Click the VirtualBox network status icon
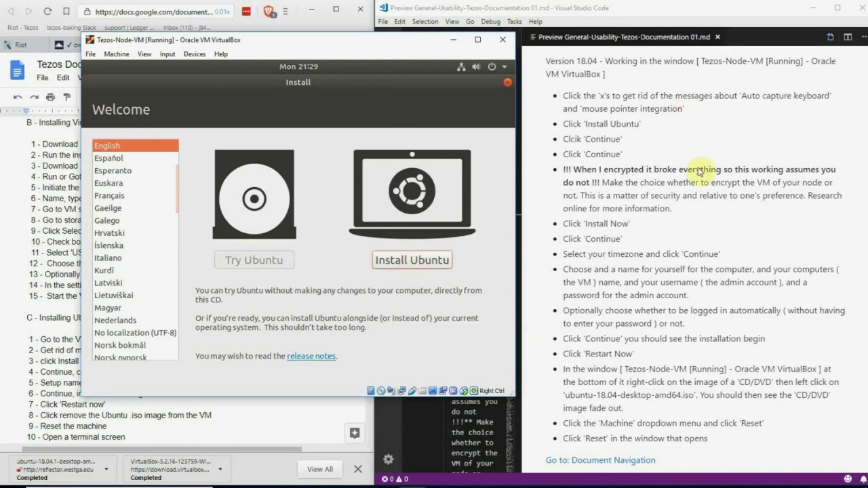The height and width of the screenshot is (488, 868). click(x=402, y=390)
